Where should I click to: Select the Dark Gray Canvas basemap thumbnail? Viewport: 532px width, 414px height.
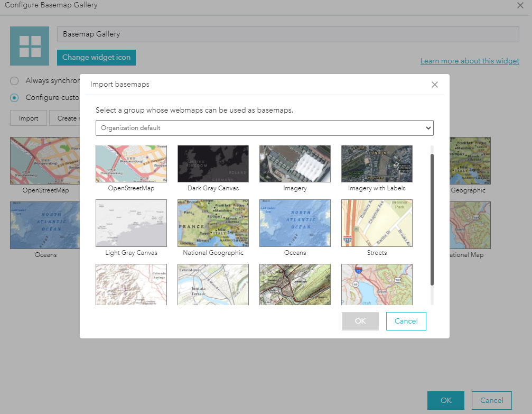tap(213, 163)
